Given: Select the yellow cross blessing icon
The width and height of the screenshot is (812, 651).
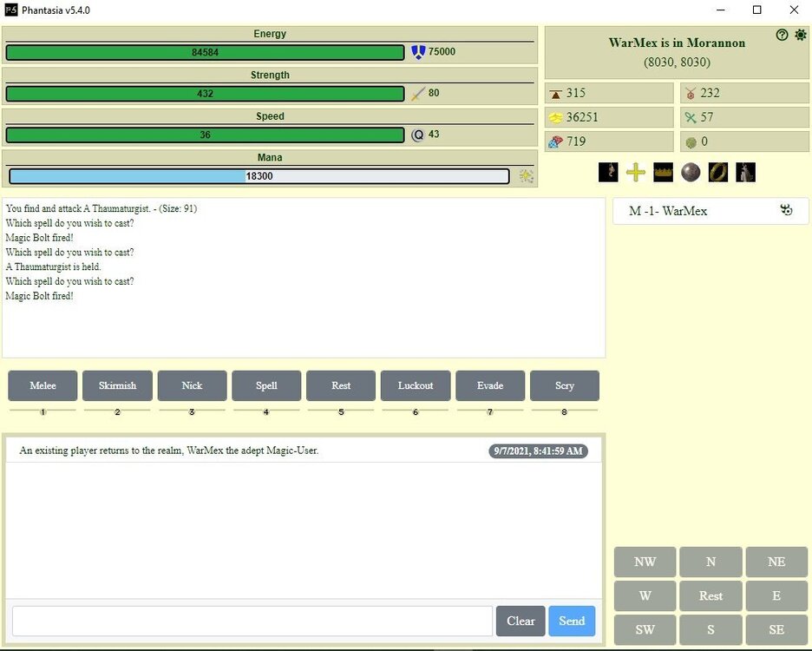Looking at the screenshot, I should 636,172.
